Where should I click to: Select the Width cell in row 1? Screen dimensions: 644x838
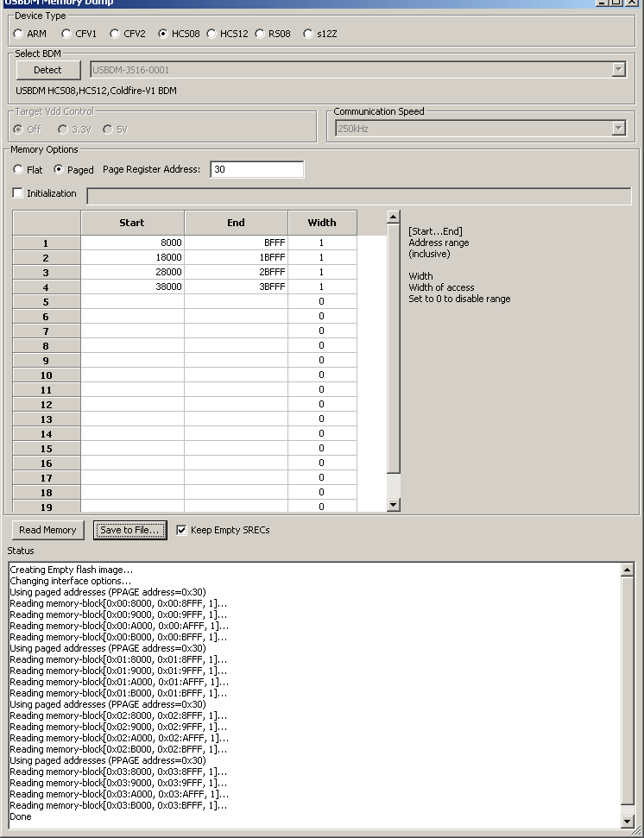(x=322, y=243)
